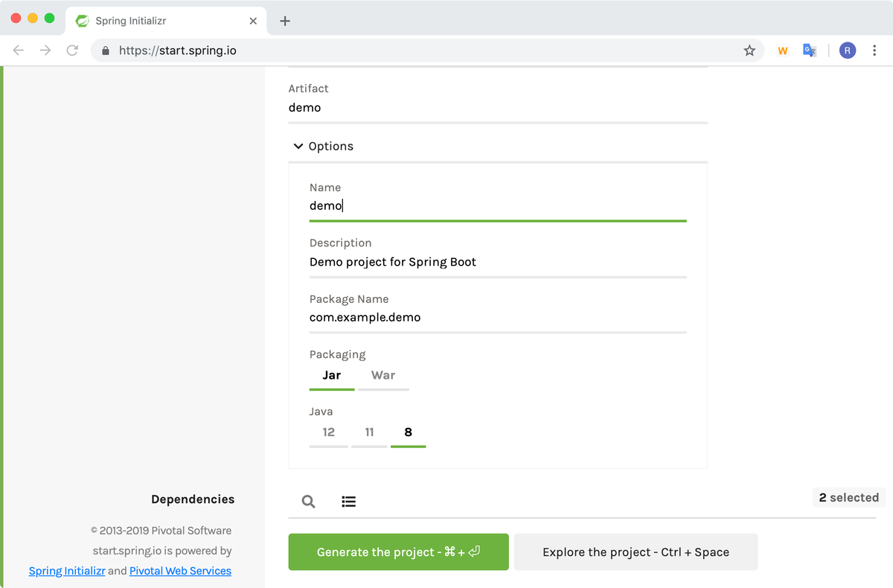Click the dependencies search magnifier icon
The height and width of the screenshot is (588, 893).
[308, 501]
